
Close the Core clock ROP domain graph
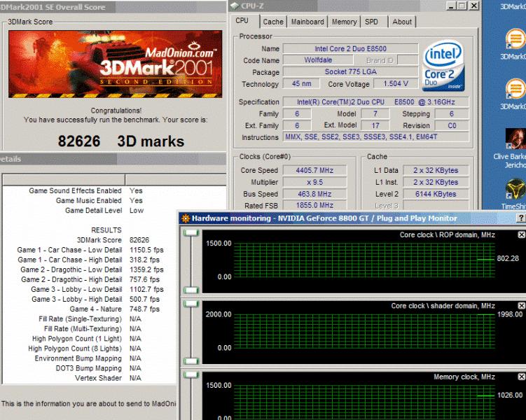521,235
